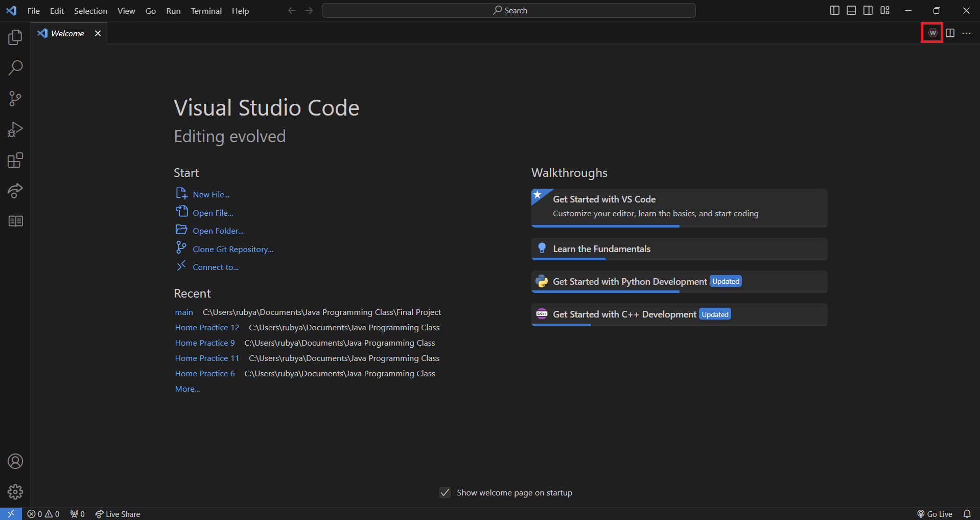Open the Manage gear icon

15,492
